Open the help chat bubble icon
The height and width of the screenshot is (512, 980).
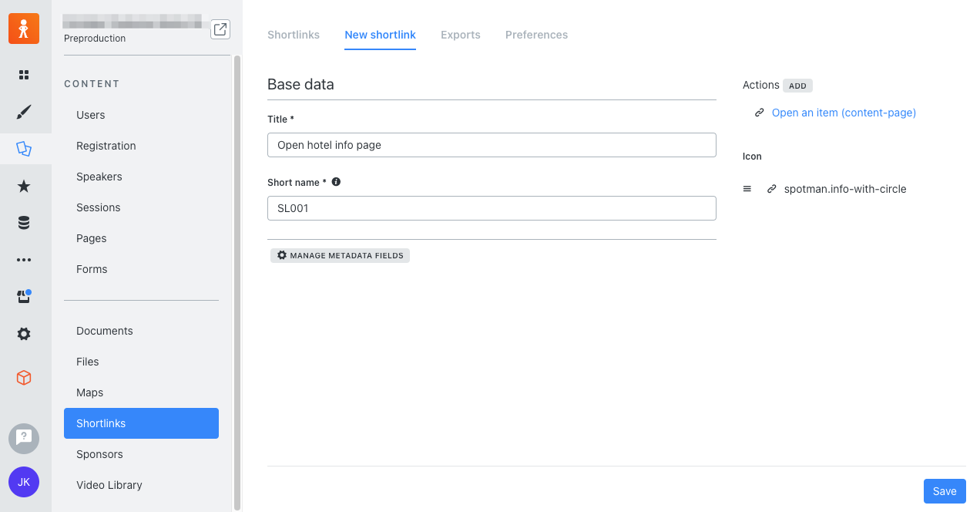(24, 439)
